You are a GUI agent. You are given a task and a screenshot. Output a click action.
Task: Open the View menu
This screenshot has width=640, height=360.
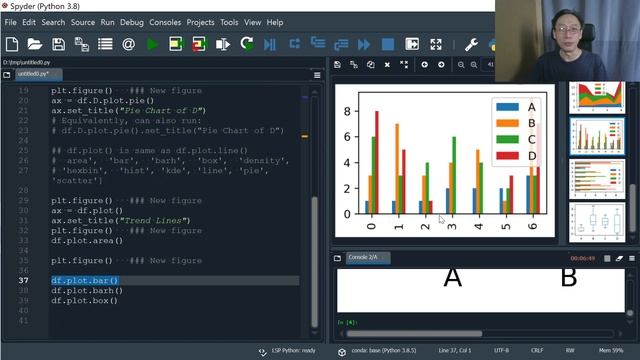pyautogui.click(x=252, y=22)
